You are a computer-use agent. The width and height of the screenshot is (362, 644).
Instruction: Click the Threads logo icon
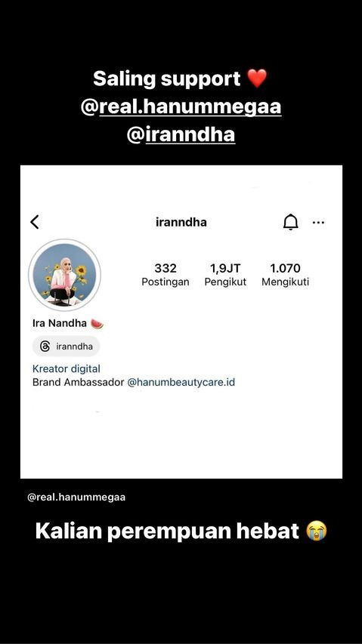(x=45, y=347)
